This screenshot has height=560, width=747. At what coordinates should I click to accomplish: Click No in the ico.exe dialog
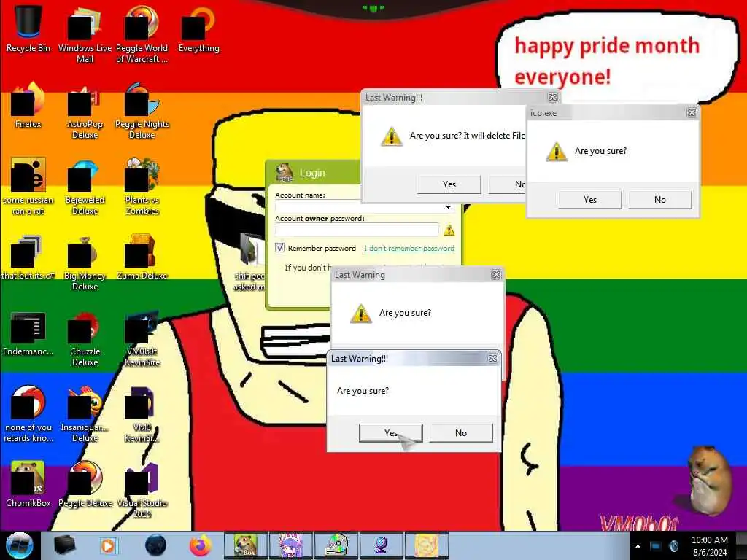(x=659, y=200)
